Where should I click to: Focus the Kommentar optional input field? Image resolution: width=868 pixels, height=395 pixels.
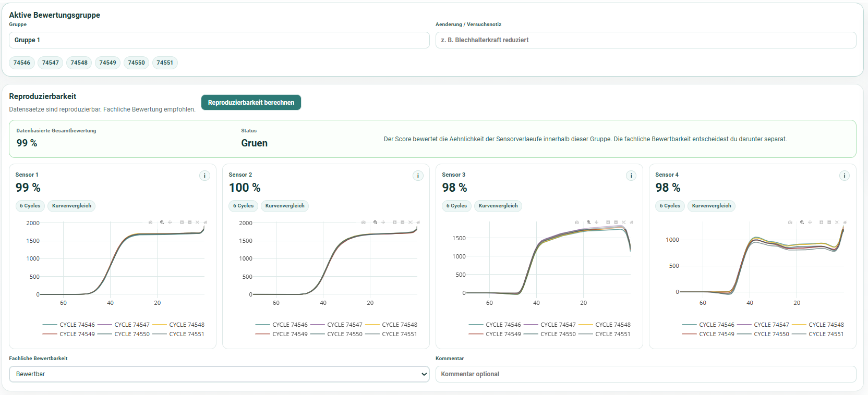point(646,374)
